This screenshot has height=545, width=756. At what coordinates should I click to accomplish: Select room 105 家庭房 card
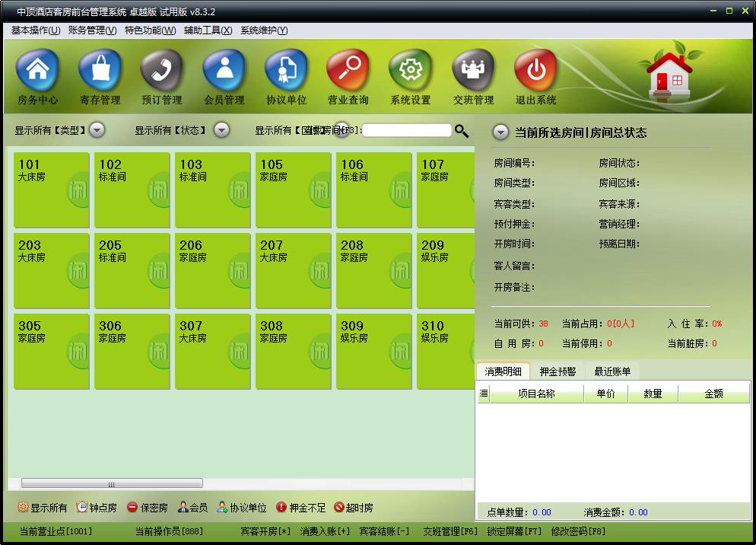pos(293,190)
